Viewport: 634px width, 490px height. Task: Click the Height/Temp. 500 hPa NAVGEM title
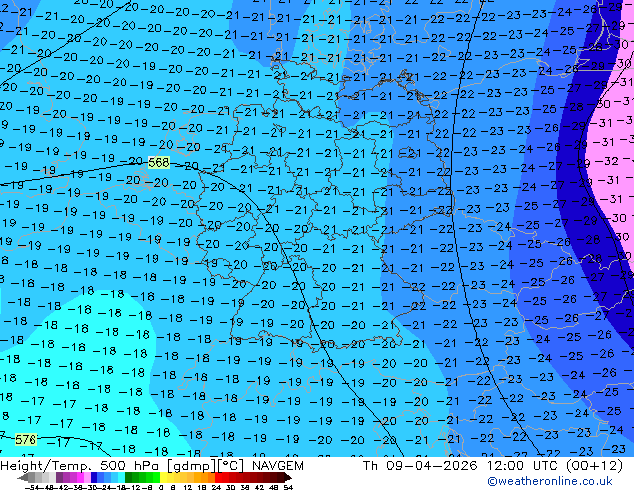pyautogui.click(x=152, y=466)
